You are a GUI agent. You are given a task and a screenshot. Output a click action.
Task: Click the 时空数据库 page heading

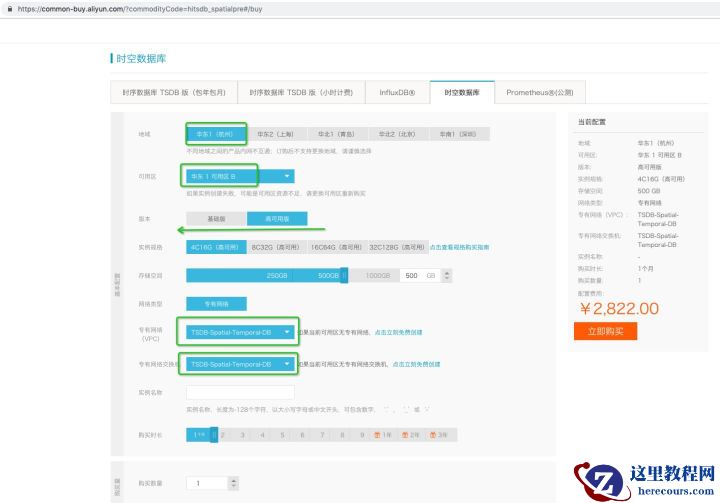point(141,58)
